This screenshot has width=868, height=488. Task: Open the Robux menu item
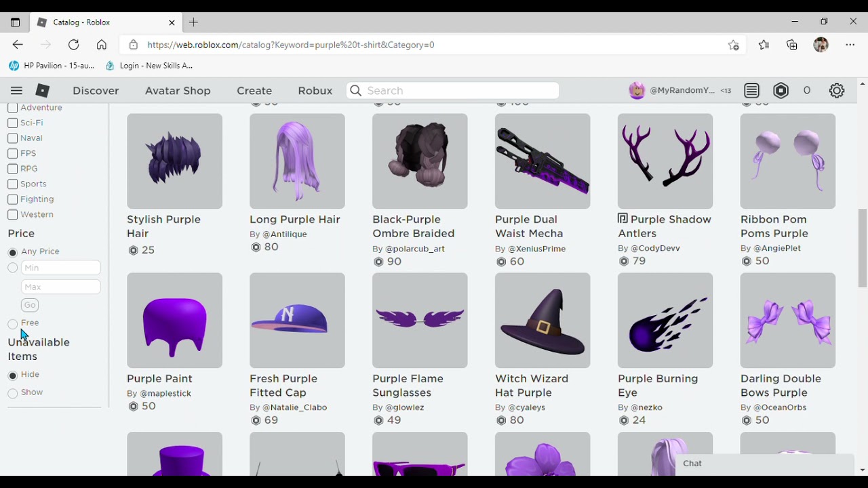pyautogui.click(x=315, y=91)
